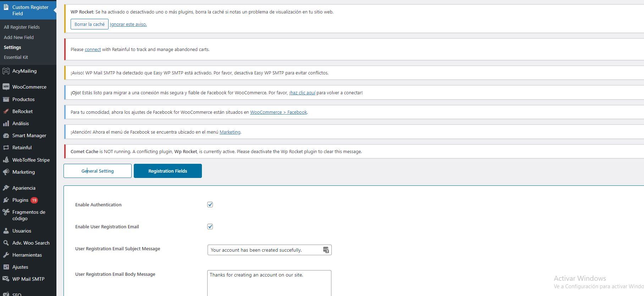Click the email subject message input field
644x296 pixels.
click(x=269, y=250)
